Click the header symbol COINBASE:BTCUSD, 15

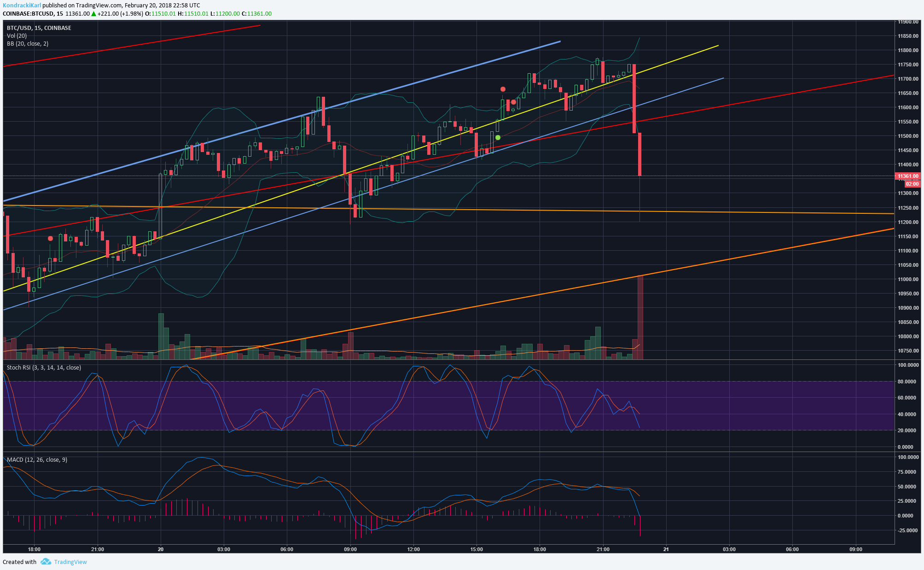coord(34,14)
